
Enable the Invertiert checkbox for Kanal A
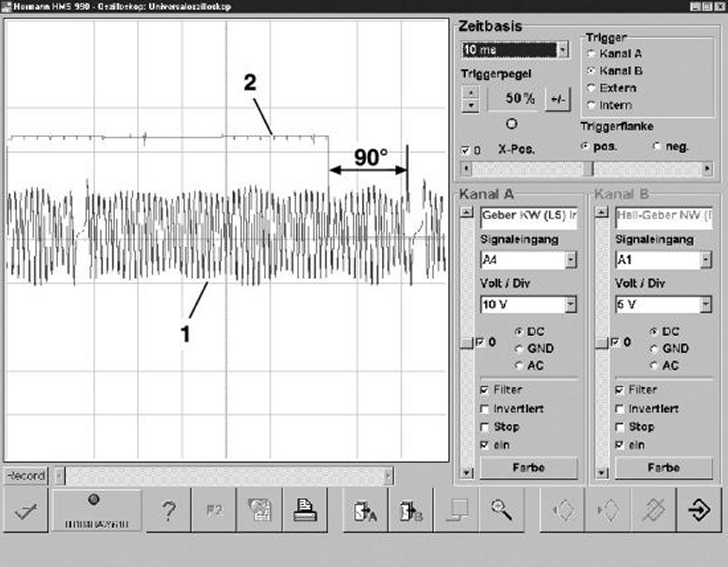click(485, 409)
